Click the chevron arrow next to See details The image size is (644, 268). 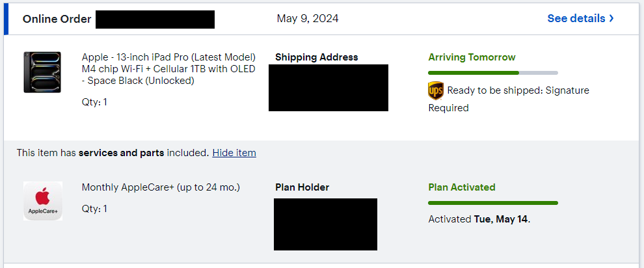[x=611, y=18]
